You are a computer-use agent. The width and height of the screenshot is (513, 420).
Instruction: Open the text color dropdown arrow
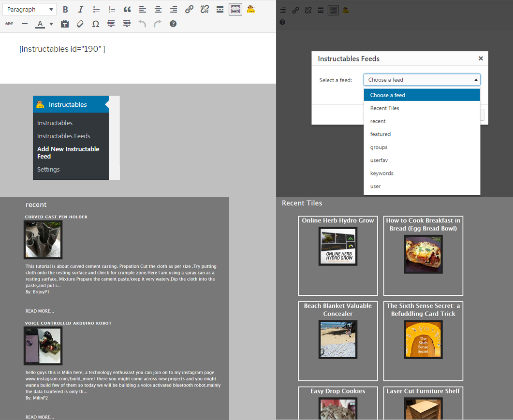point(51,24)
